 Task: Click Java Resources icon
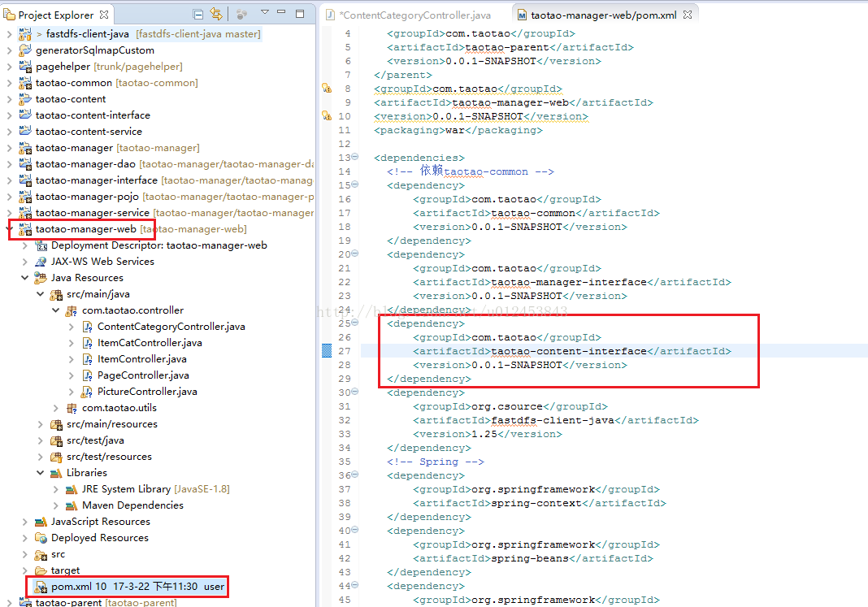pyautogui.click(x=41, y=278)
